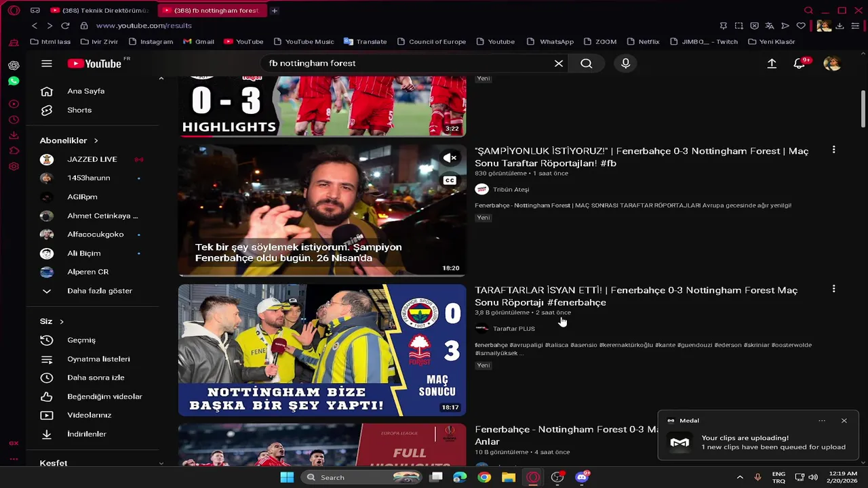
Task: Toggle captions on the preview video
Action: (450, 180)
